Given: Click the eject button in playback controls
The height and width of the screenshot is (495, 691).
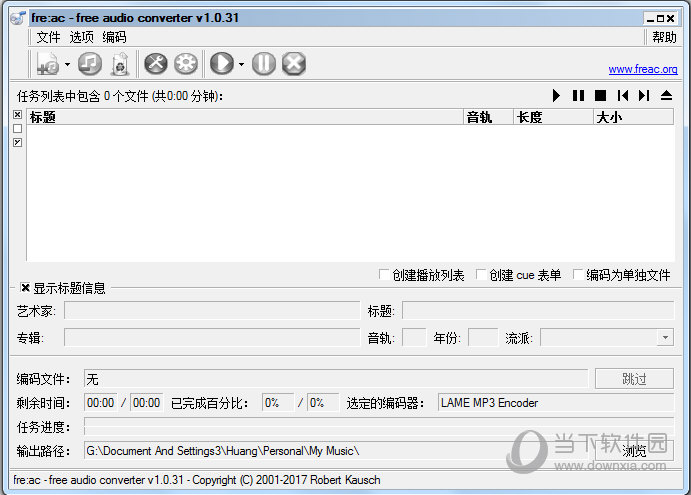Looking at the screenshot, I should 666,95.
